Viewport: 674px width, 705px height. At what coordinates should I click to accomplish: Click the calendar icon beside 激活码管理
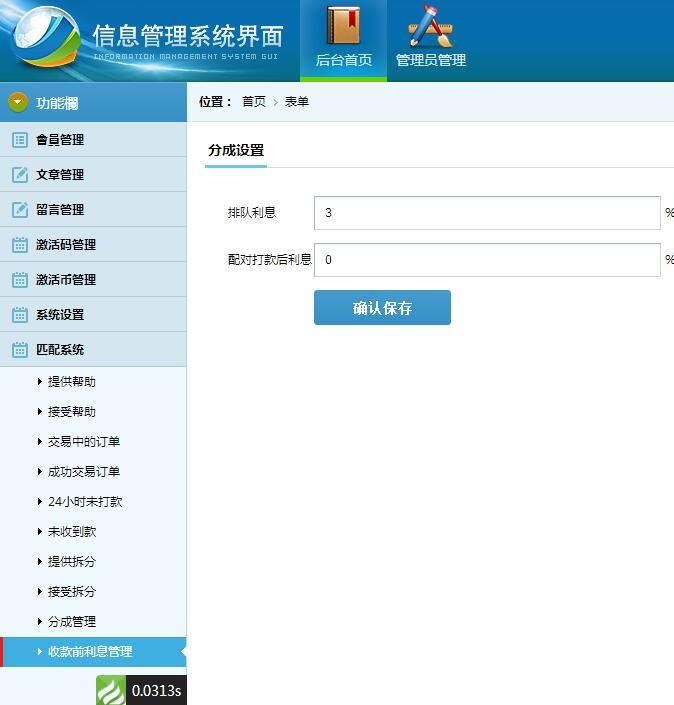click(x=20, y=245)
